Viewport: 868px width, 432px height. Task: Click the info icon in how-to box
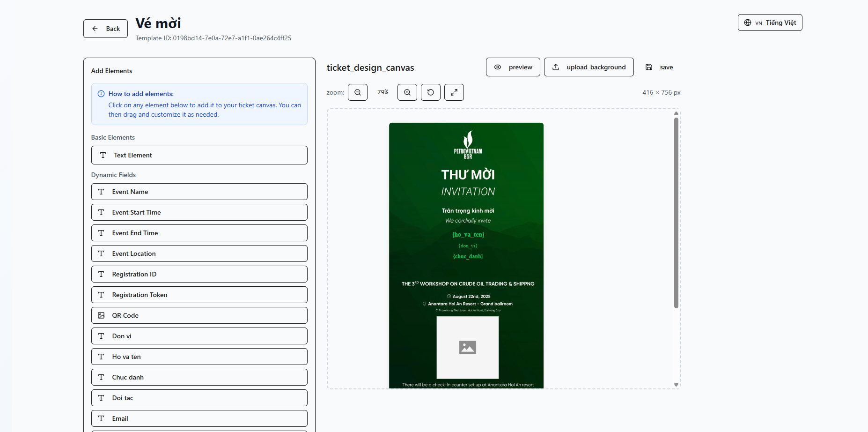coord(101,94)
